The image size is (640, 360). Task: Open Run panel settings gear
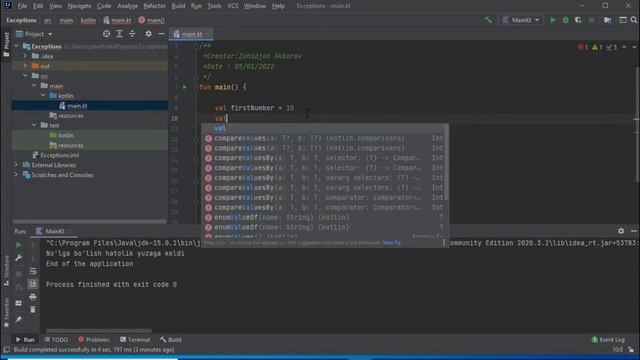(x=621, y=231)
